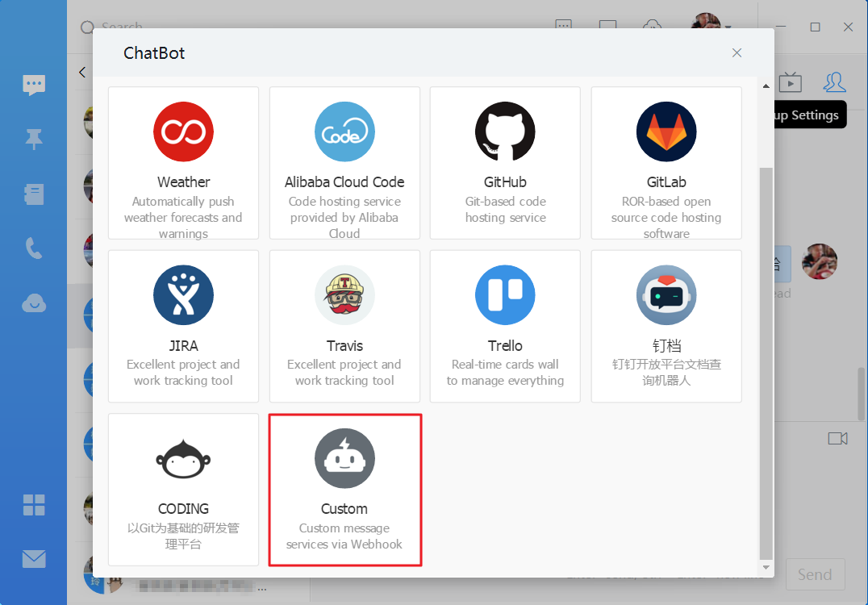Click the ChatBot list scrollbar thumb
This screenshot has height=605, width=868.
pyautogui.click(x=766, y=363)
